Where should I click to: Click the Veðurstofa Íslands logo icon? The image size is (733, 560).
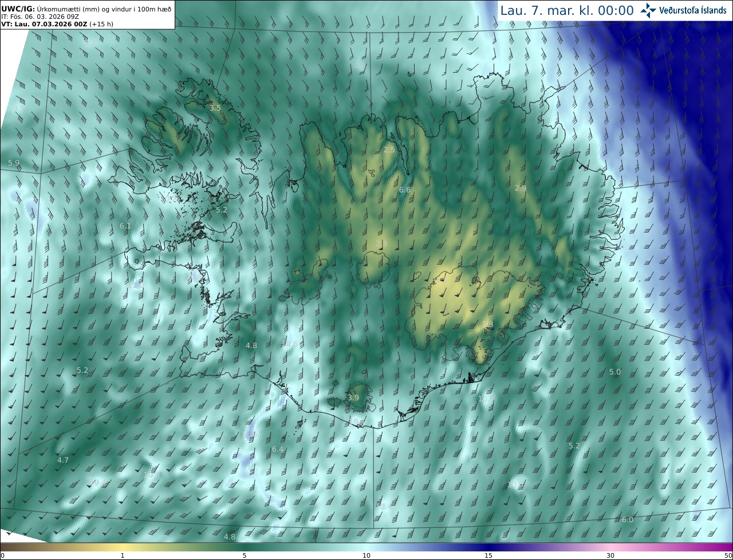648,10
